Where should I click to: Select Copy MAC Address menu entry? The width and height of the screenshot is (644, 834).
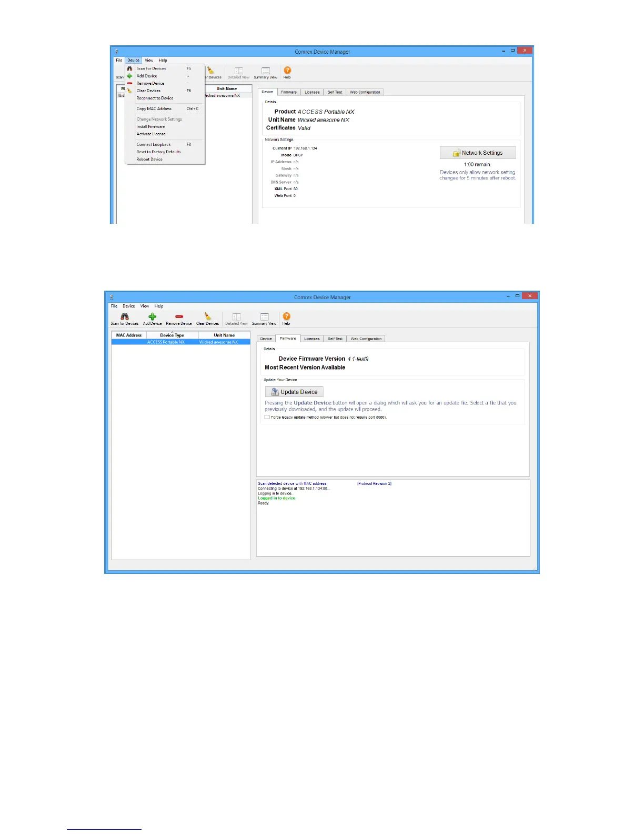pyautogui.click(x=165, y=108)
